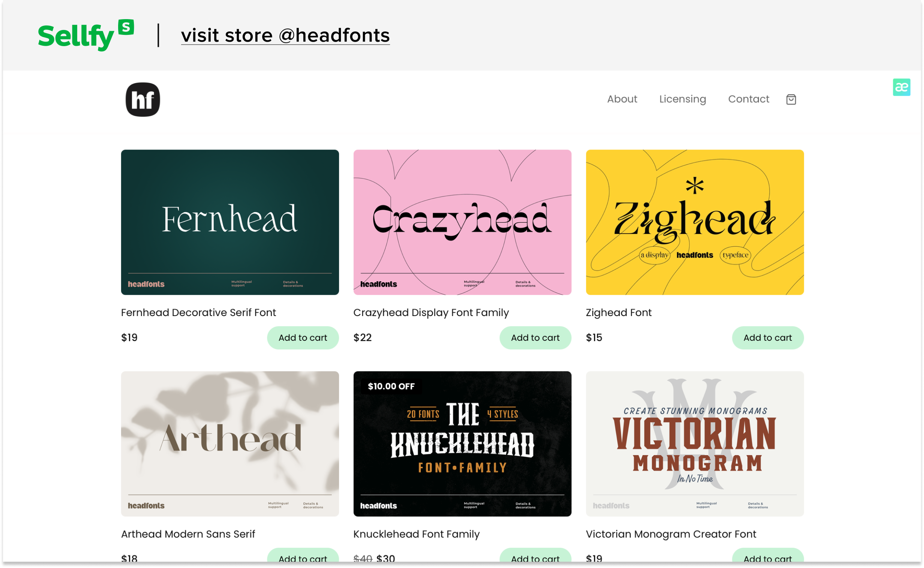Open the visit store @headfonts link

[x=286, y=35]
